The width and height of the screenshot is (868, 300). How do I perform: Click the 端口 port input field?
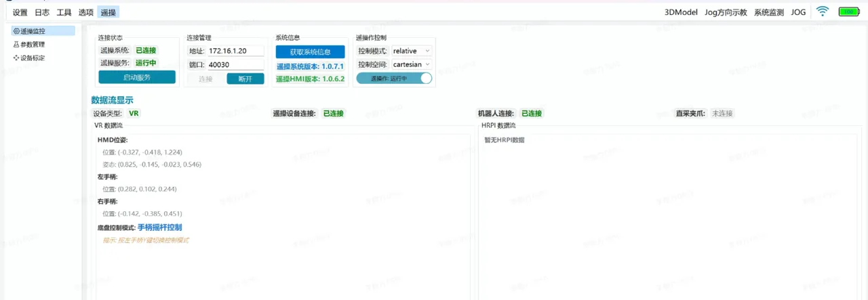click(235, 64)
